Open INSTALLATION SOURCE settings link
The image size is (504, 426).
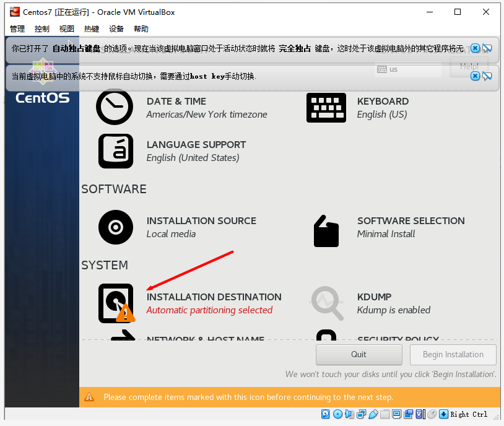point(201,221)
